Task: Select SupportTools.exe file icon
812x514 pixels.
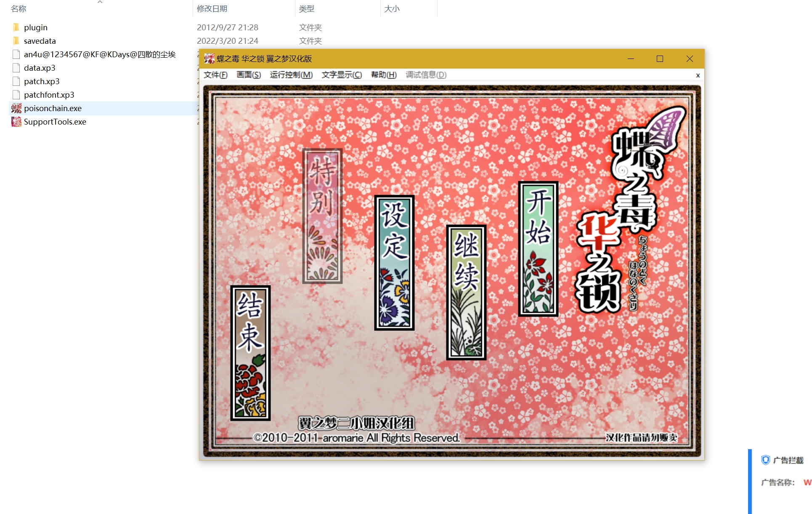Action: point(16,122)
